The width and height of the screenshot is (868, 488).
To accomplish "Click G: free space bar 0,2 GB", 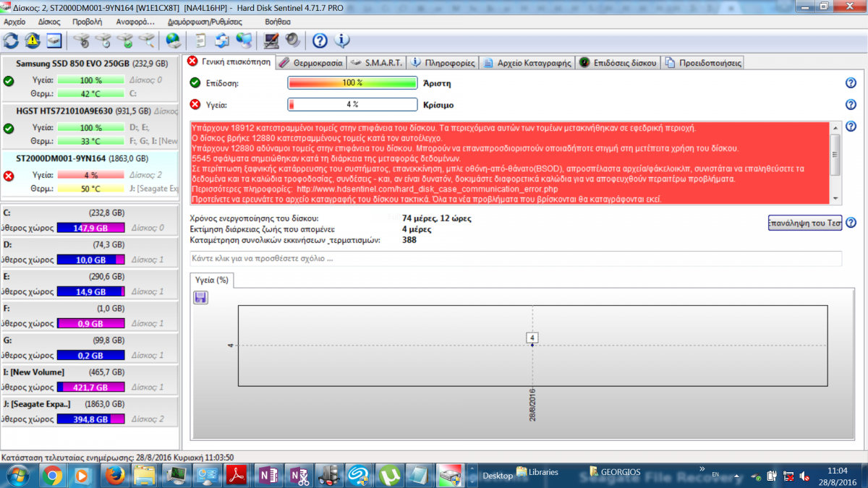I will [90, 356].
